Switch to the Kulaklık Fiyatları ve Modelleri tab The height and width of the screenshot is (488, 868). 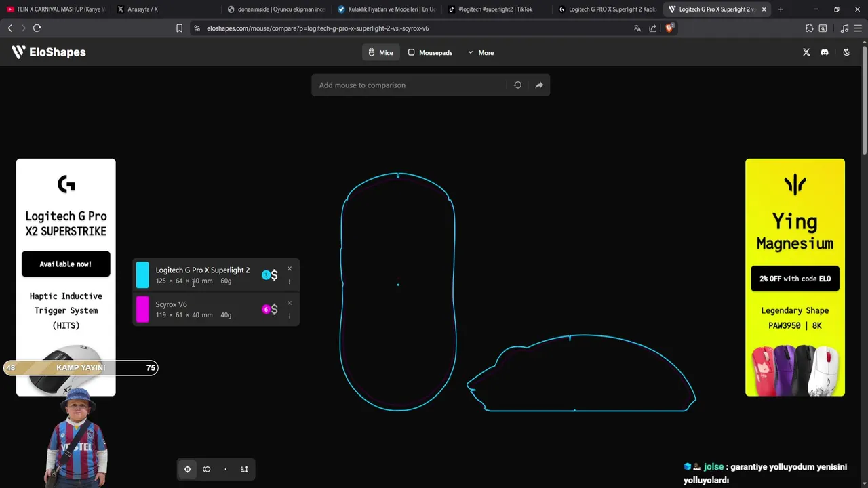[x=387, y=9]
